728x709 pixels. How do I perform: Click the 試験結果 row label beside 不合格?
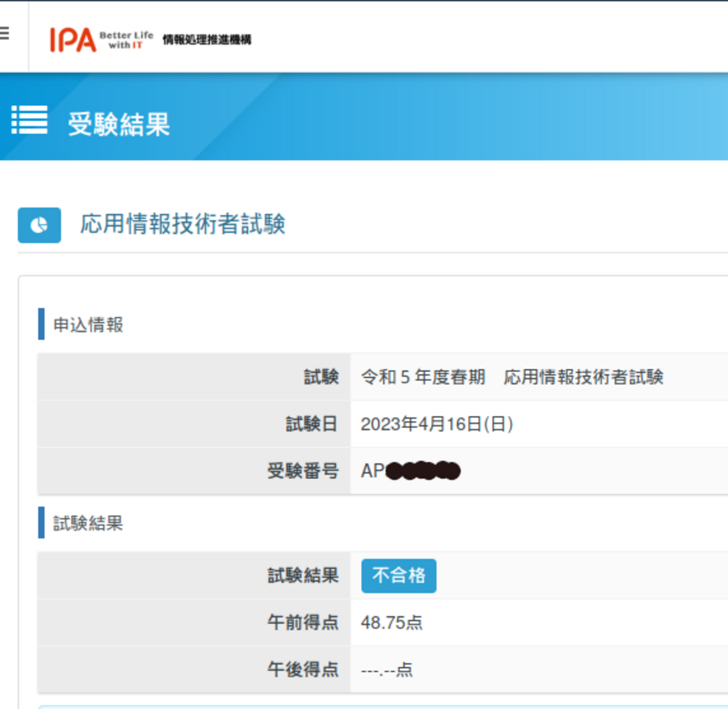[x=303, y=576]
